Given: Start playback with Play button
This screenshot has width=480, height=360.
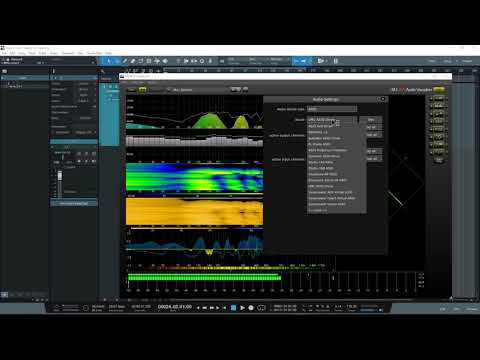Looking at the screenshot, I should point(242,308).
